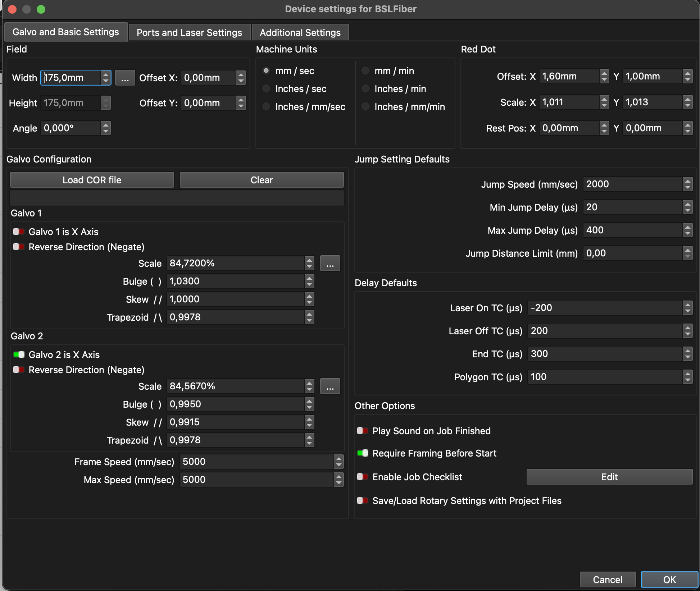Click the Polygon TC stepper arrows
The image size is (700, 591).
click(687, 377)
